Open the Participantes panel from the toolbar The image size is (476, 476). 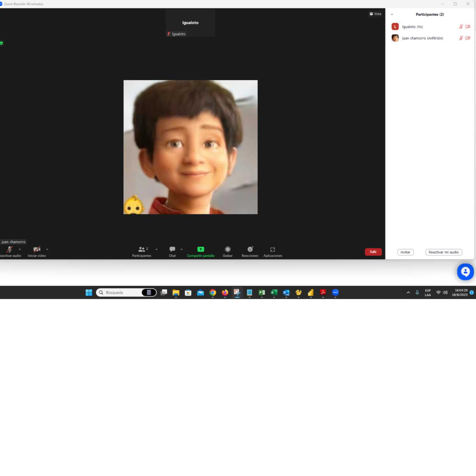coord(142,252)
